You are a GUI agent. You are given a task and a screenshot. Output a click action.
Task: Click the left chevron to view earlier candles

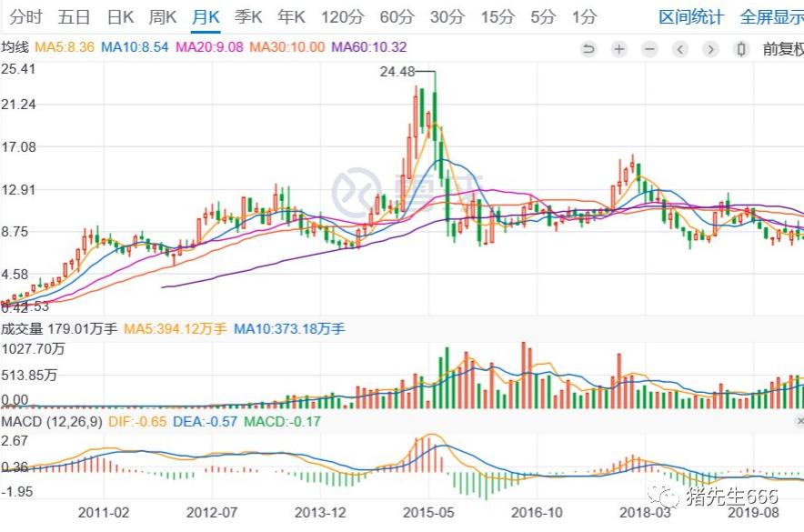679,49
